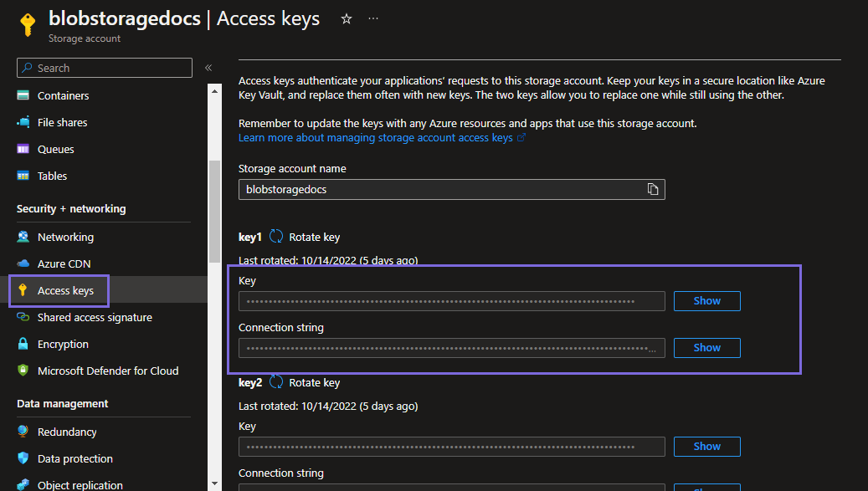Click the key2 Key hidden field
Viewport: 868px width, 491px height.
[451, 447]
